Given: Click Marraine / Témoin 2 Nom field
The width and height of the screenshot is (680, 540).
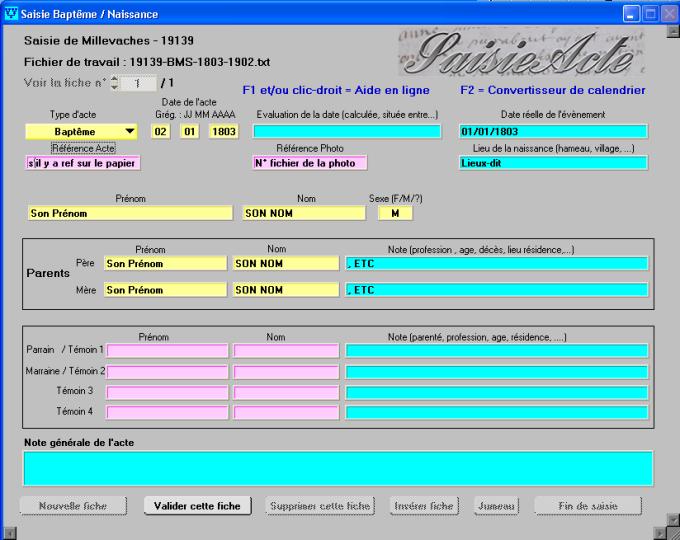Looking at the screenshot, I should click(286, 372).
